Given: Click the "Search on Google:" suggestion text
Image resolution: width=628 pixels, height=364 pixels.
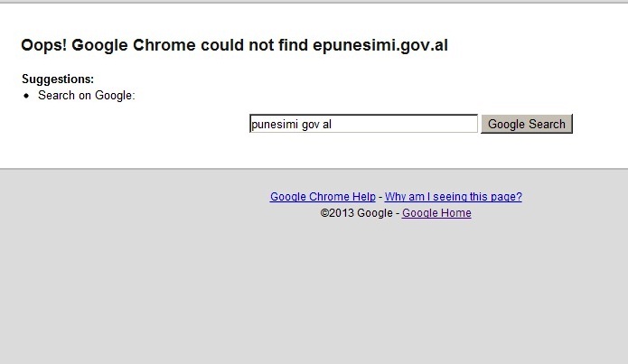Looking at the screenshot, I should pyautogui.click(x=87, y=96).
